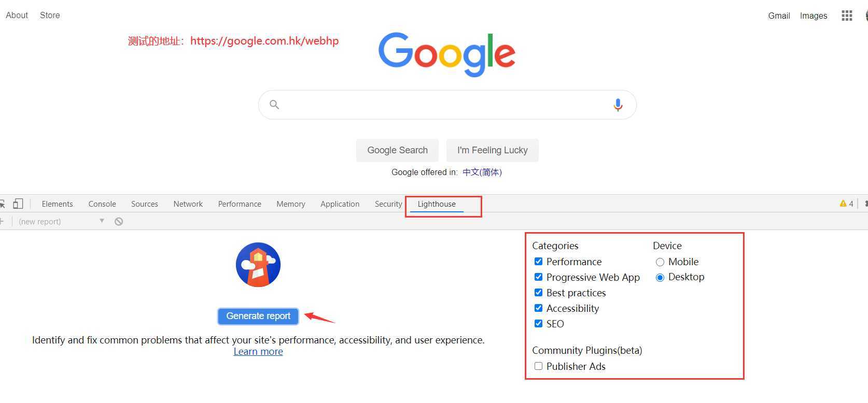Select the Mobile device option
This screenshot has width=868, height=403.
pyautogui.click(x=660, y=262)
